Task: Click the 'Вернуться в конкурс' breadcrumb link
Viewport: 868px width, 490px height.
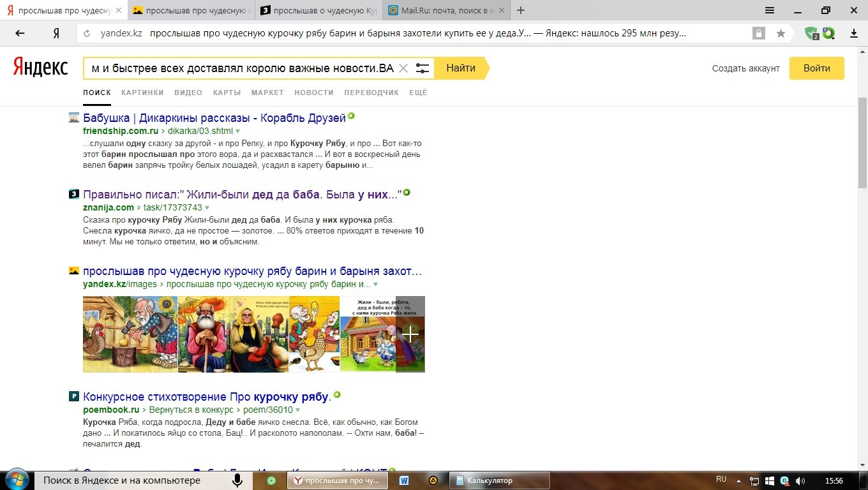Action: click(x=191, y=410)
